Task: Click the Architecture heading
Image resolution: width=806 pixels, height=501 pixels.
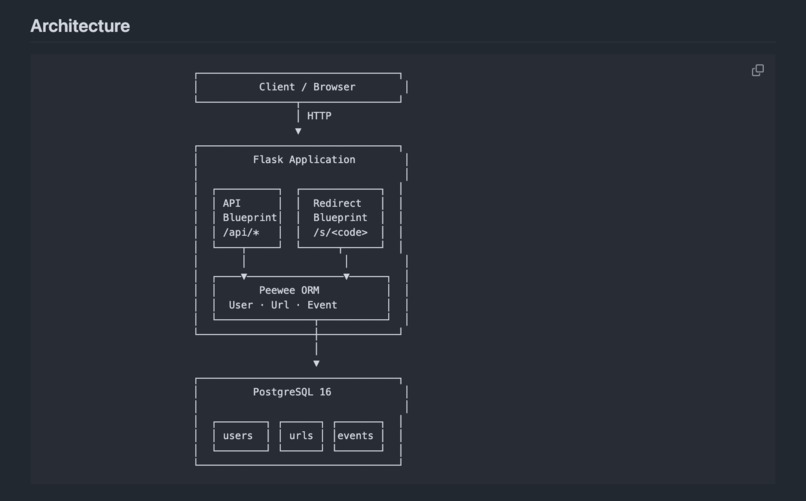Action: (x=80, y=26)
